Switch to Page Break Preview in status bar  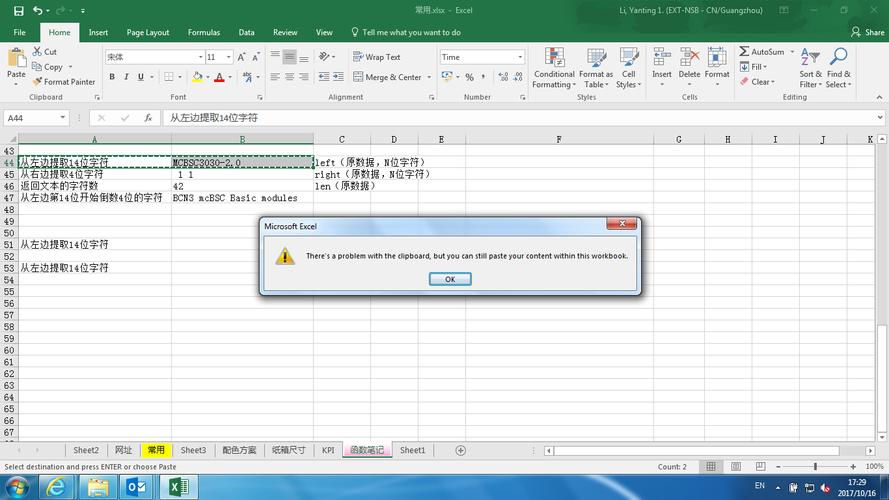760,467
